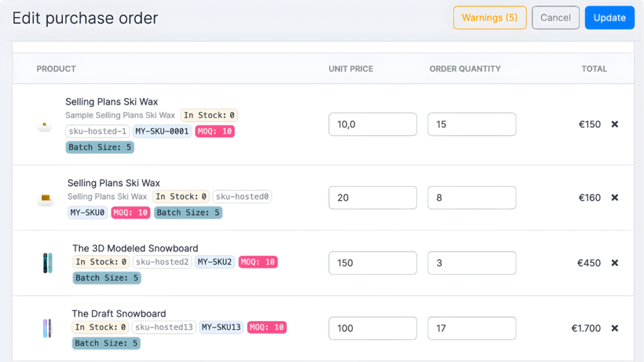The image size is (644, 362).
Task: Click the MY-SKU2 tag on the 3D Modeled Snowboard
Action: point(215,261)
